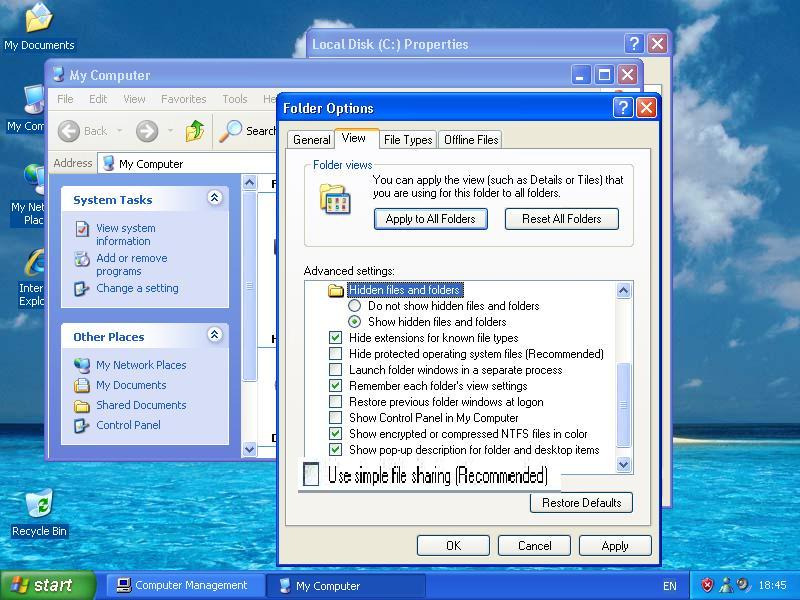
Task: Click the Search magnifier icon
Action: pos(231,131)
